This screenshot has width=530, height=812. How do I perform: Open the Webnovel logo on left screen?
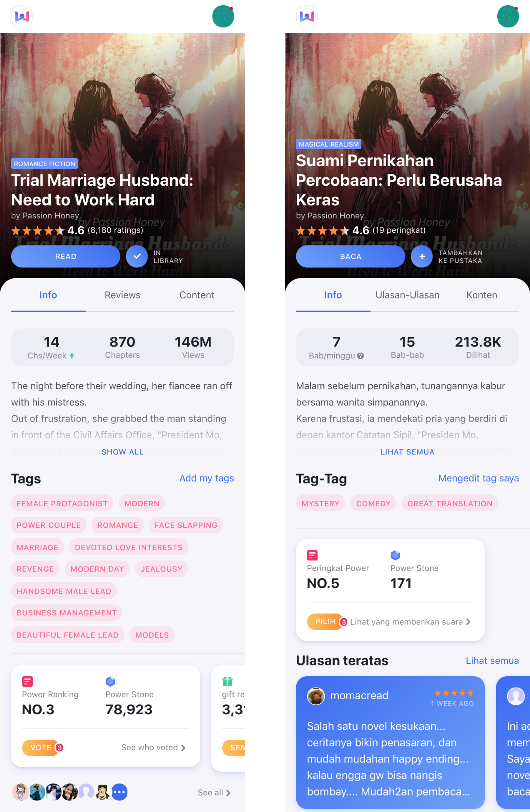coord(22,16)
